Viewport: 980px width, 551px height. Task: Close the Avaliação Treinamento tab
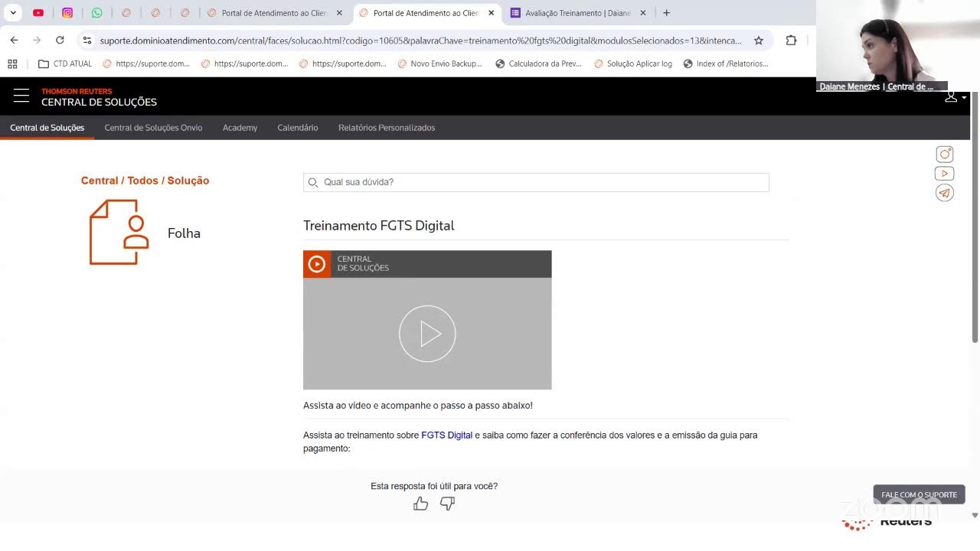[643, 13]
